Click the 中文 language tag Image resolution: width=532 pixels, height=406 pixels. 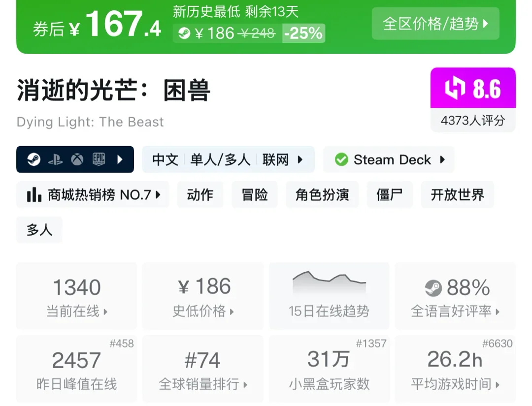coord(165,159)
